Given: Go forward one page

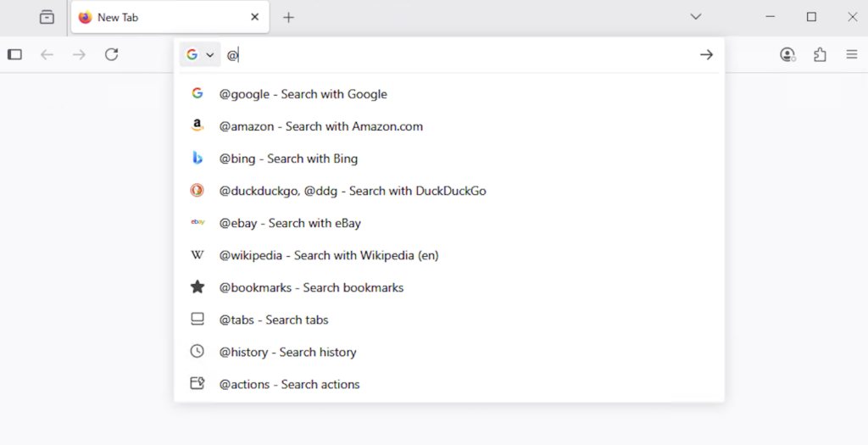Looking at the screenshot, I should coord(79,54).
